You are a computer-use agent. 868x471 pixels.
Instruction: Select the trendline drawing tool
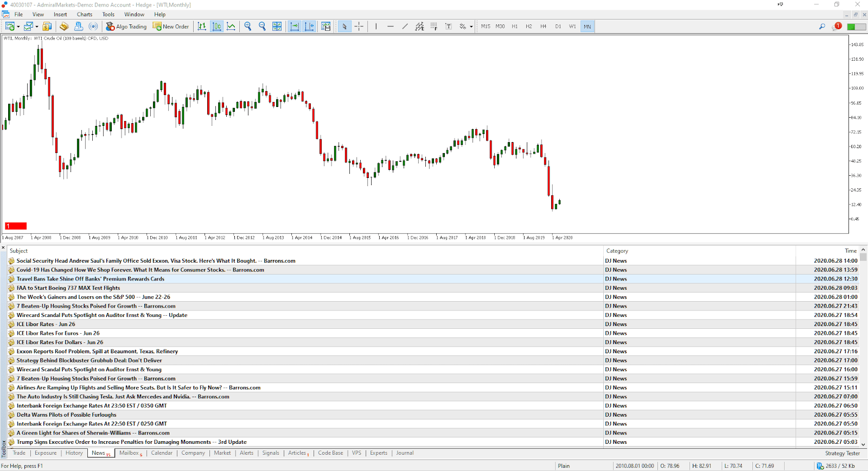[405, 26]
